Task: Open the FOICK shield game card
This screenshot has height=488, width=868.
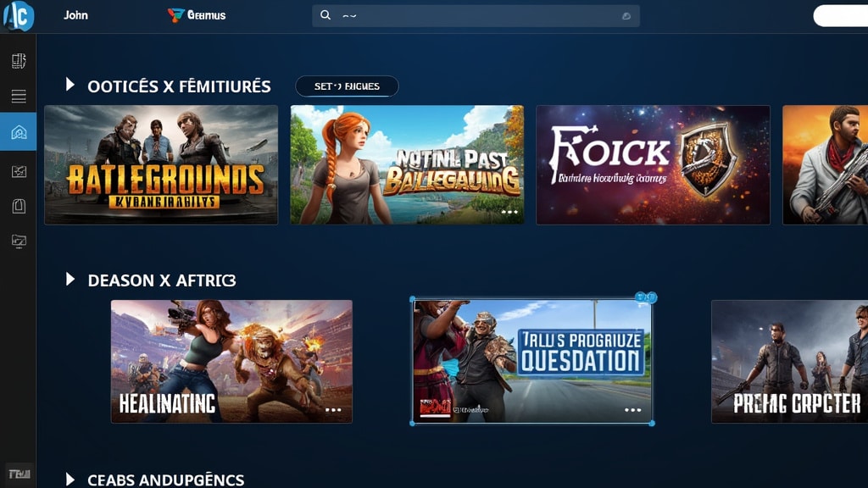Action: pos(653,165)
